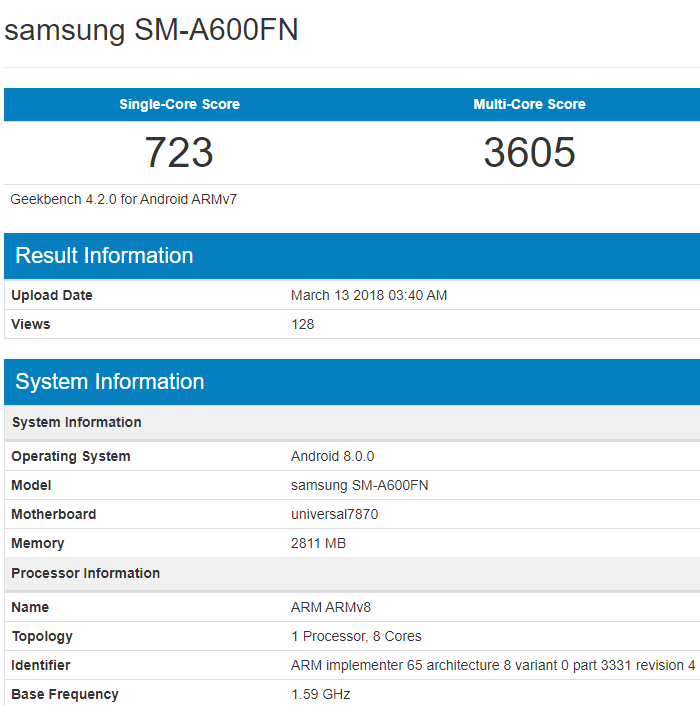Click 'Geekbench 4.2.0 for Android ARMv7' text

coord(123,199)
